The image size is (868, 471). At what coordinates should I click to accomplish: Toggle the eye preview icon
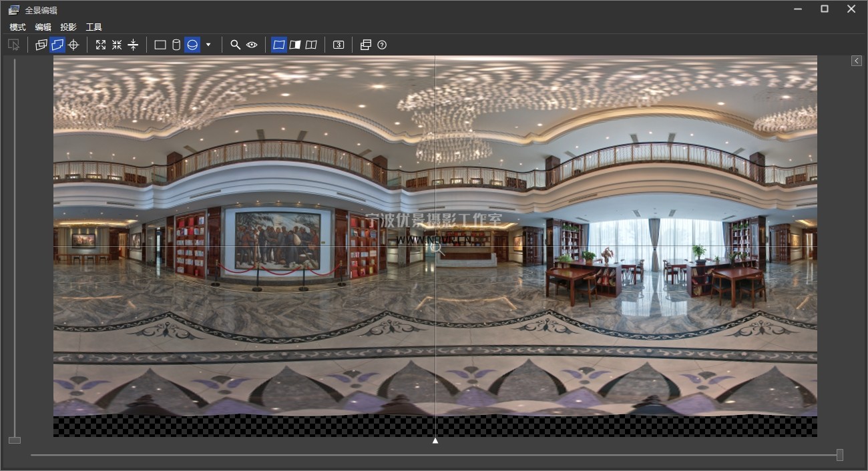coord(252,45)
